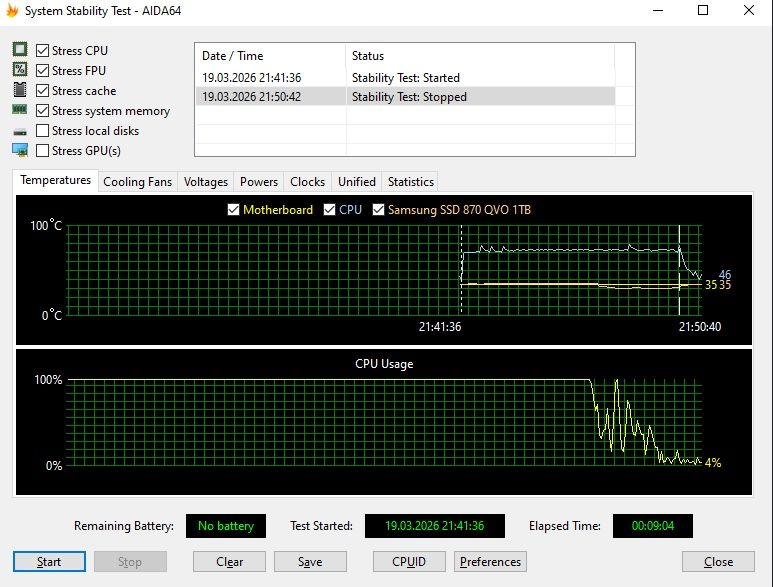This screenshot has width=773, height=587.
Task: Click the Date / Time column header
Action: [271, 56]
